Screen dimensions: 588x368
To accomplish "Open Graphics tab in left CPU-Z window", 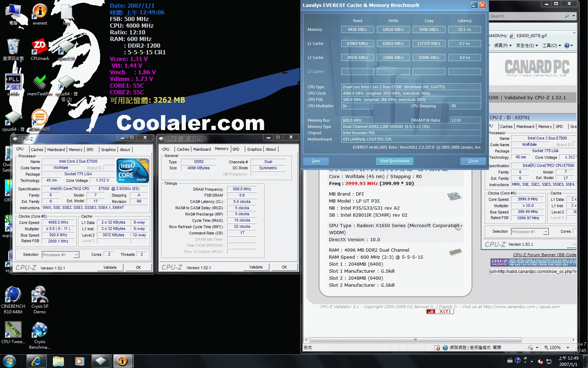I will point(108,150).
